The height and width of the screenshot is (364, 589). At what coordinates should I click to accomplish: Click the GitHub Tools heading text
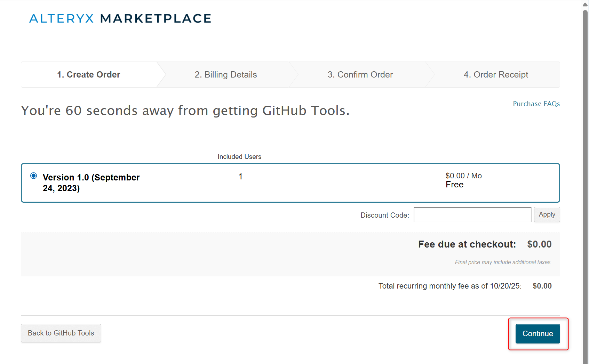185,111
